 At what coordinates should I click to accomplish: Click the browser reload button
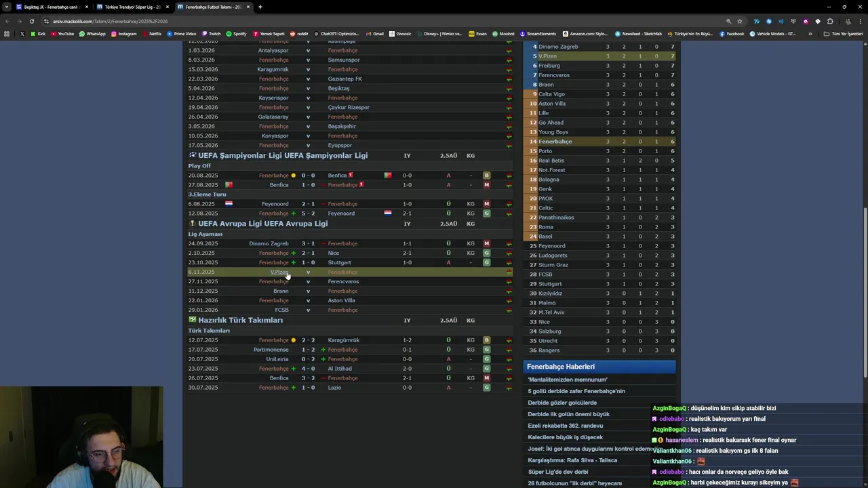coord(31,21)
